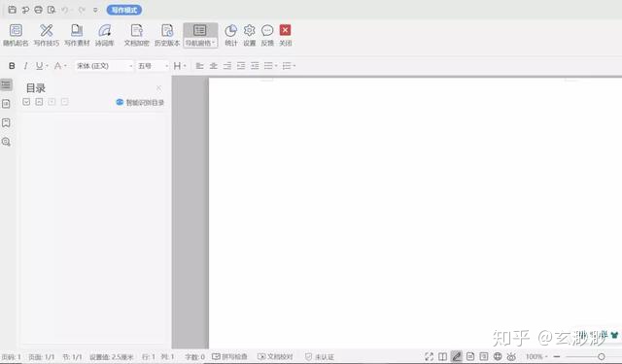Click the blank document page area
Screen dimensions: 622x364
pos(415,214)
